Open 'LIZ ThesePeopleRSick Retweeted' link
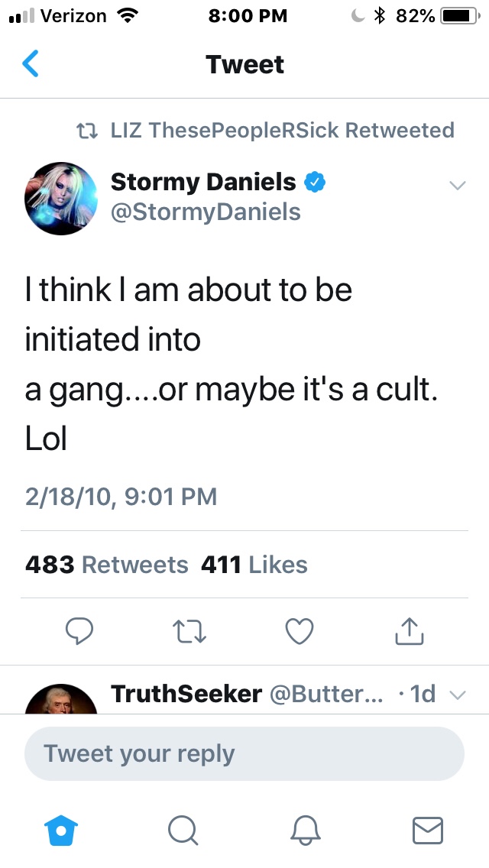Image resolution: width=489 pixels, height=868 pixels. pos(281,130)
